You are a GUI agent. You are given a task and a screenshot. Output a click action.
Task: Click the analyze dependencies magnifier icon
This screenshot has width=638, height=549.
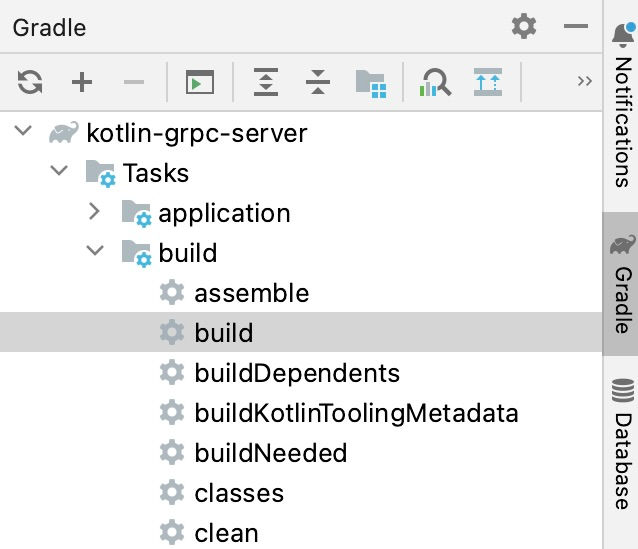click(x=435, y=82)
